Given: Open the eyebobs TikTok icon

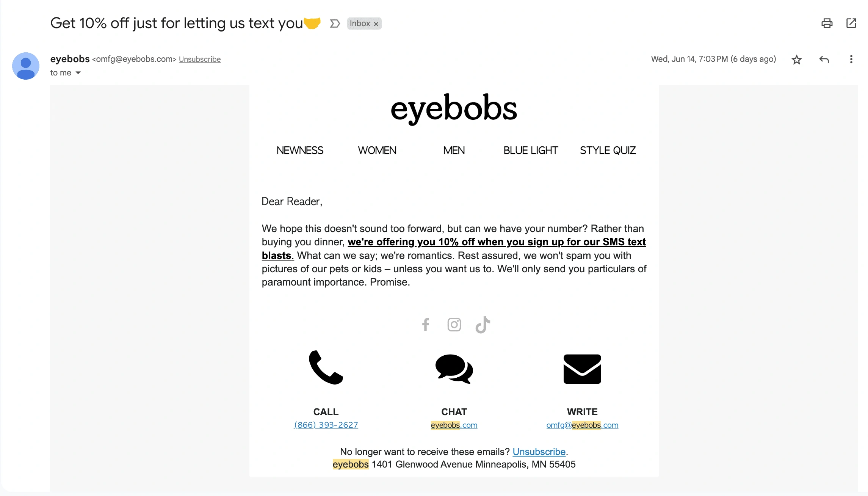Looking at the screenshot, I should (483, 325).
